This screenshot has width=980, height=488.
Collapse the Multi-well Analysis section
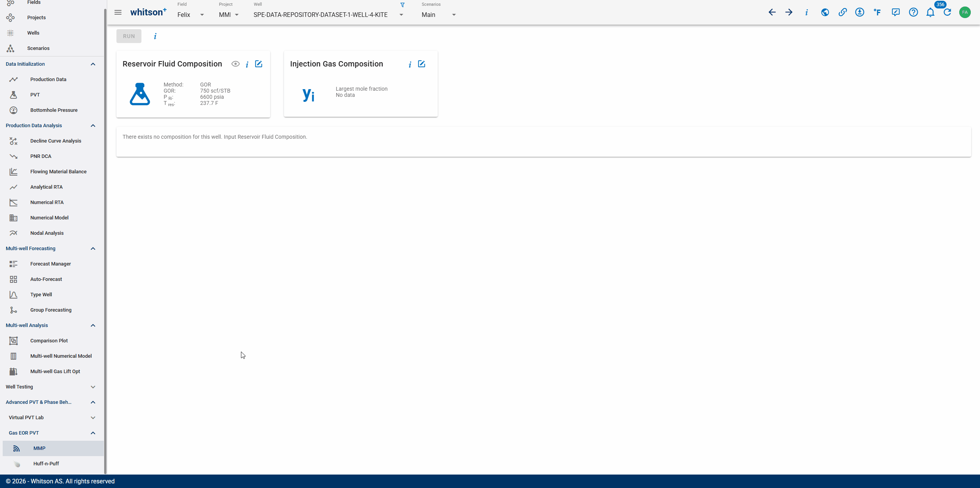point(93,325)
